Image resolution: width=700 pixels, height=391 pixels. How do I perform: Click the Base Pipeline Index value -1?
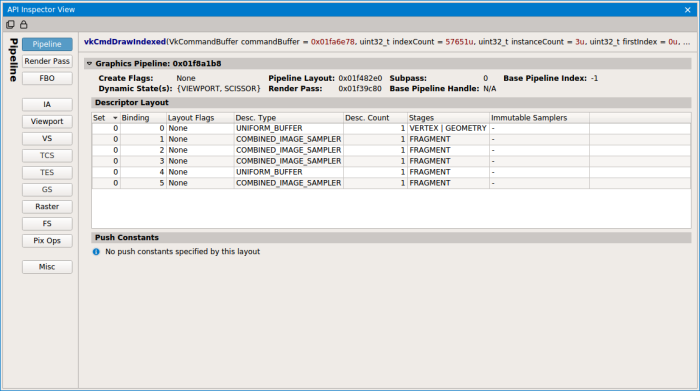594,78
